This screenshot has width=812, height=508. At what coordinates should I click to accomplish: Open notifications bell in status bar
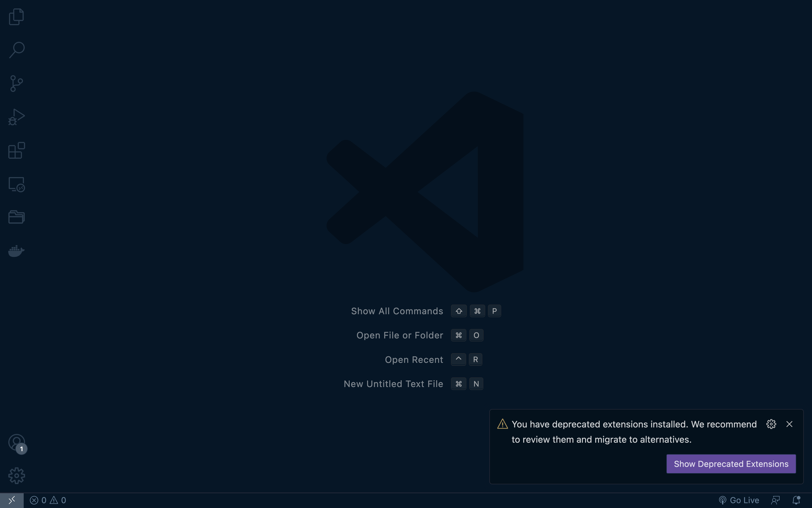click(796, 500)
